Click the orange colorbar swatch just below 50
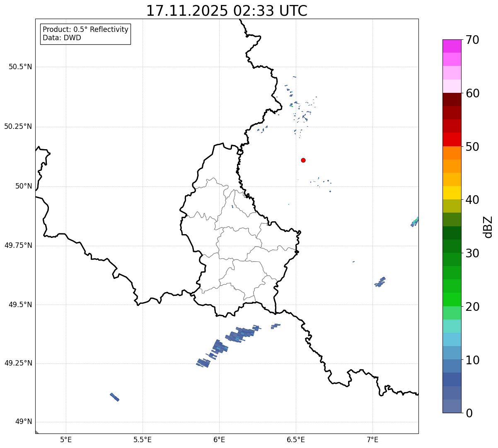The height and width of the screenshot is (448, 498). pos(452,153)
